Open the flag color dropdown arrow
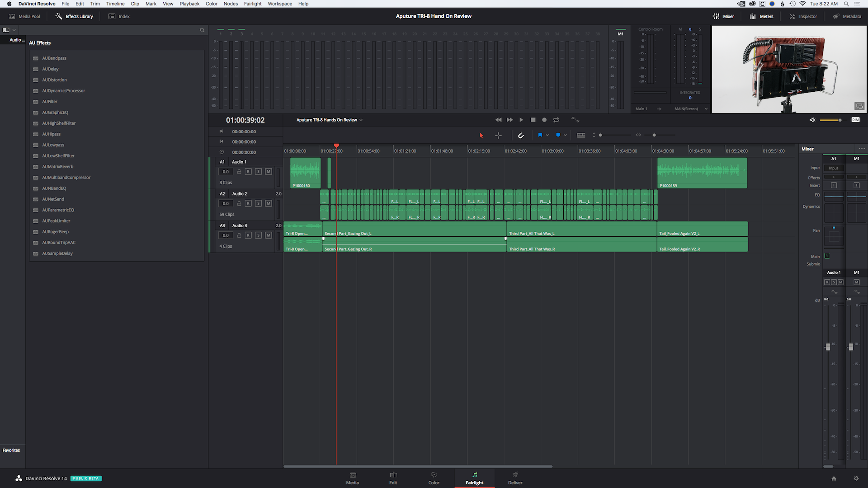The image size is (868, 488). 547,135
